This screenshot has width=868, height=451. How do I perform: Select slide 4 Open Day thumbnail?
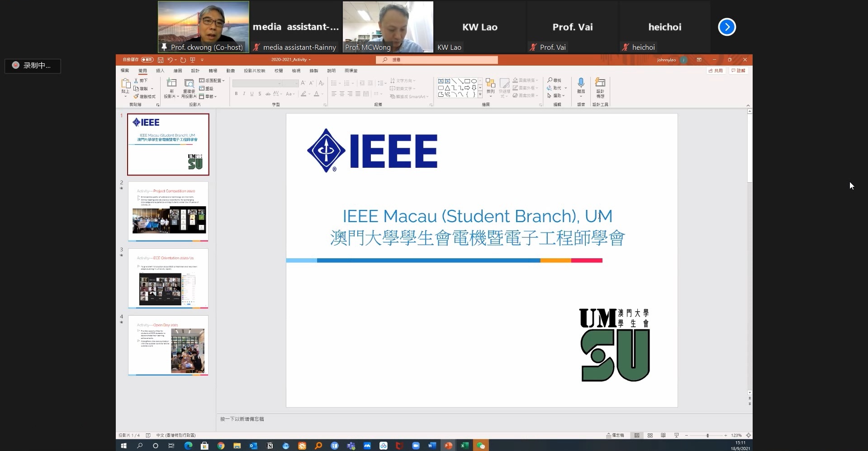[x=168, y=345]
